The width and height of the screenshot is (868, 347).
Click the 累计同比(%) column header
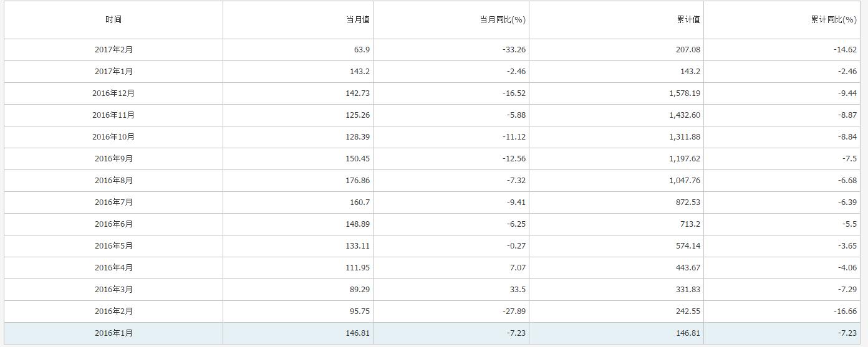coord(834,20)
